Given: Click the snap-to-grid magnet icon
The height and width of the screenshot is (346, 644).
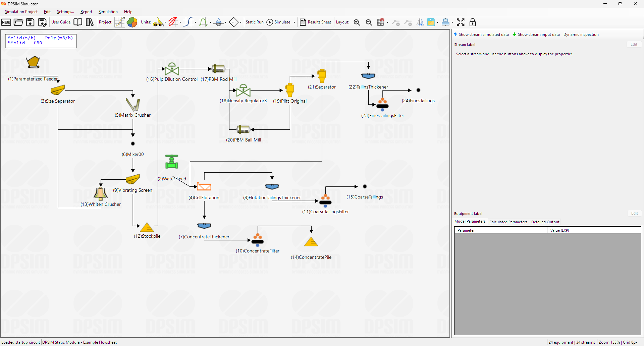Looking at the screenshot, I should pyautogui.click(x=380, y=22).
